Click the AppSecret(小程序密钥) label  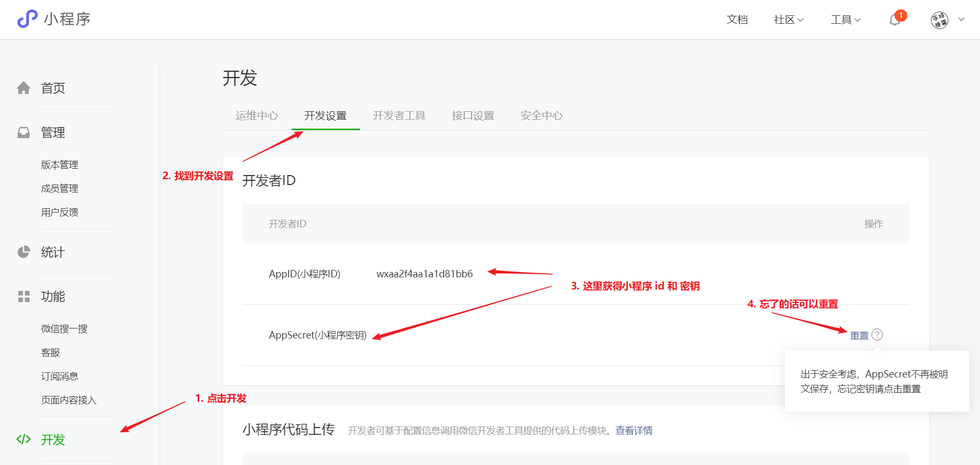point(318,335)
